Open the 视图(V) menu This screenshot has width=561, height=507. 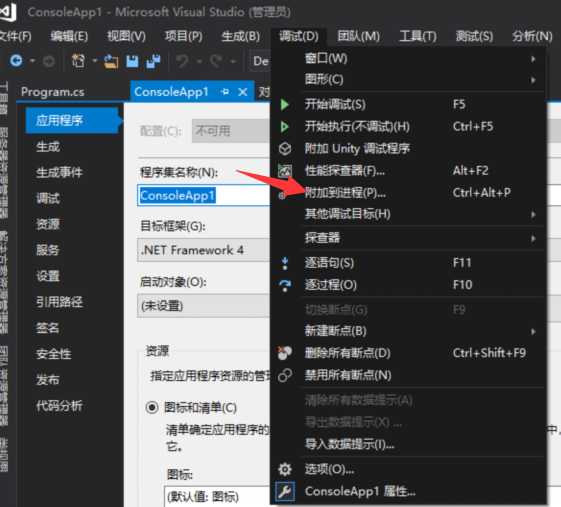click(x=126, y=36)
